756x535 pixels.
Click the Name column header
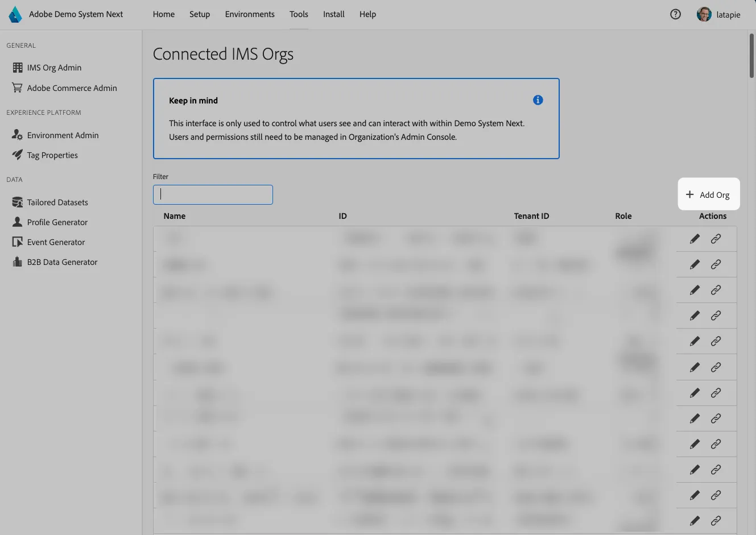(175, 216)
